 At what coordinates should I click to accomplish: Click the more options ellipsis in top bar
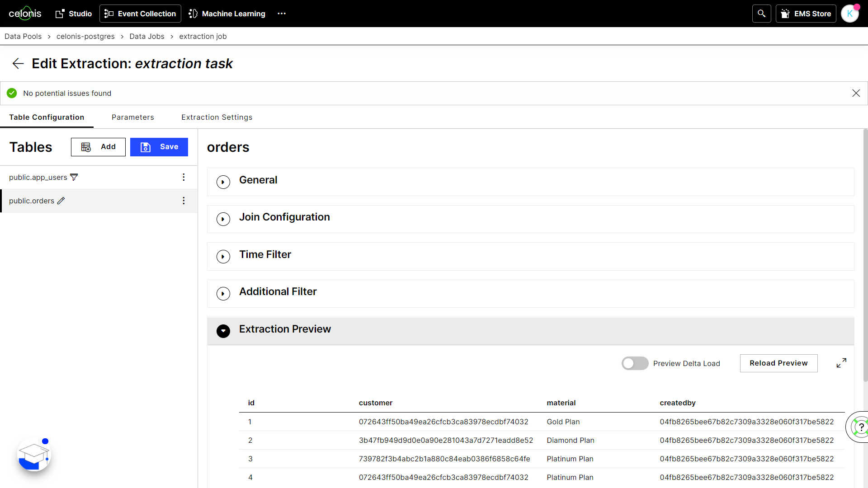[x=282, y=14]
